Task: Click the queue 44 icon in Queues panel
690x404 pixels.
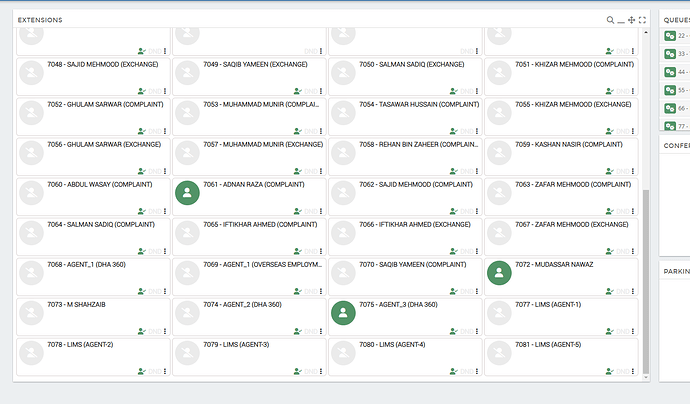Action: click(670, 72)
